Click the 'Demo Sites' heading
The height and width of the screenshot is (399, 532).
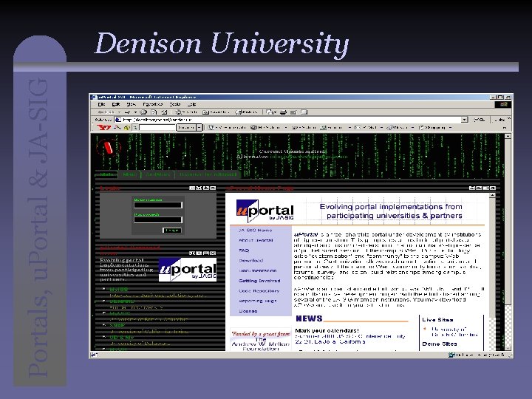point(440,344)
